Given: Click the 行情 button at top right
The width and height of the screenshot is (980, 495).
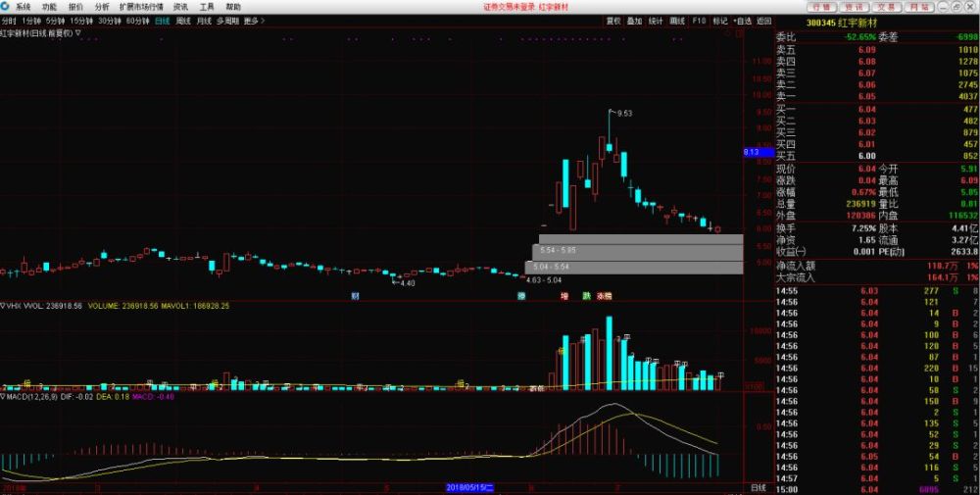Looking at the screenshot, I should click(822, 7).
